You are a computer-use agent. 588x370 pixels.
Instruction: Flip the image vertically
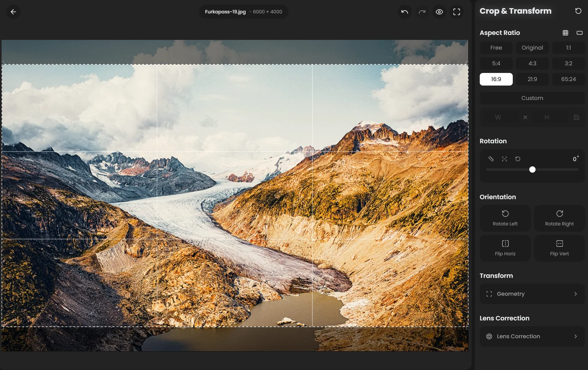[559, 248]
